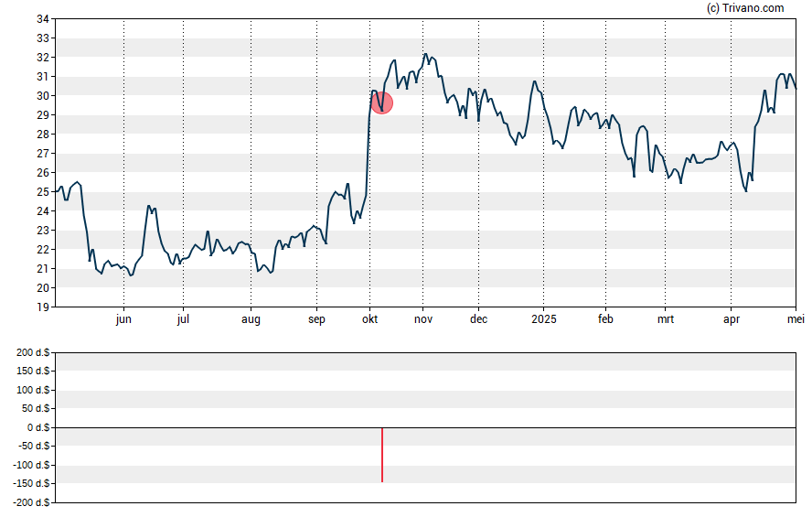Screen dimensions: 812x517
Task: Click the 'aug' month label
Action: 251,319
